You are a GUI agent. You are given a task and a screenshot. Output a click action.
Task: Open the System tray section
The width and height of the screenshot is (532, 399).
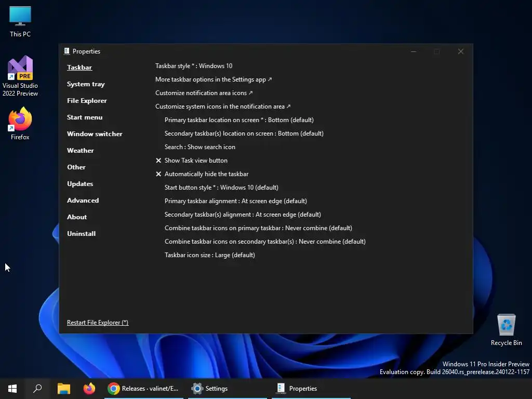[x=86, y=84]
